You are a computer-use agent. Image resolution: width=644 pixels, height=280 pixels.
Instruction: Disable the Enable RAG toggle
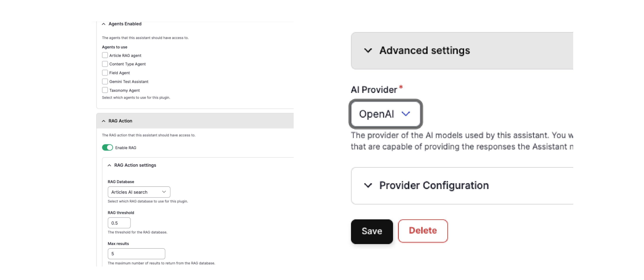(x=108, y=148)
